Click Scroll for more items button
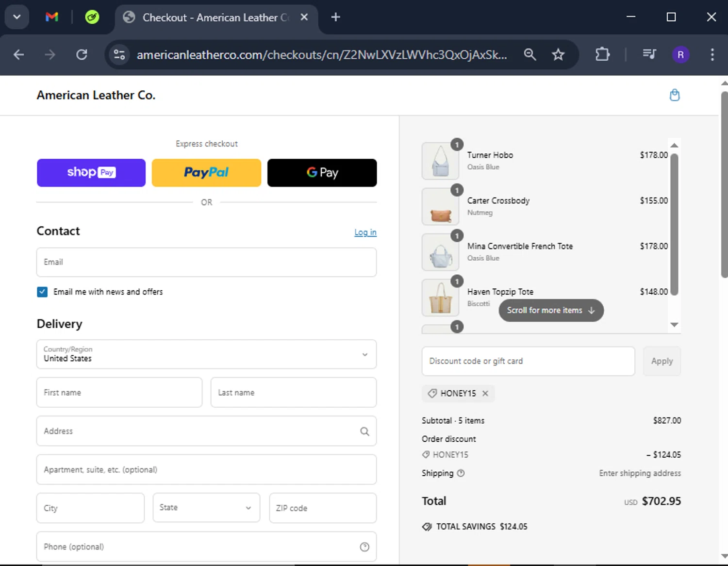Screen dimensions: 728x566 coord(551,310)
